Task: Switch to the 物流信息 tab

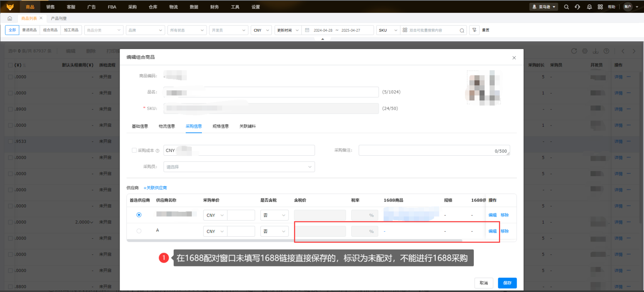Action: pos(167,126)
